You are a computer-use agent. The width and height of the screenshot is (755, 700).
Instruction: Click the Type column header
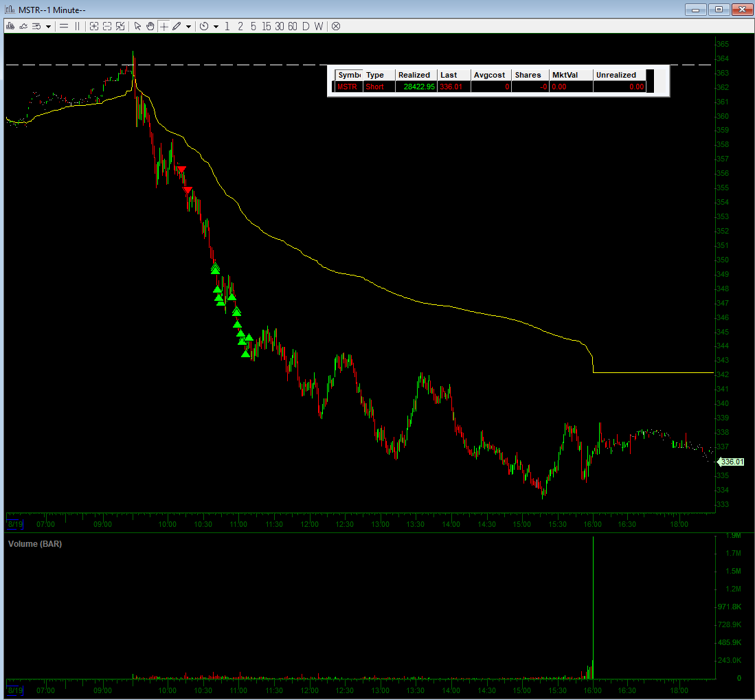point(379,75)
